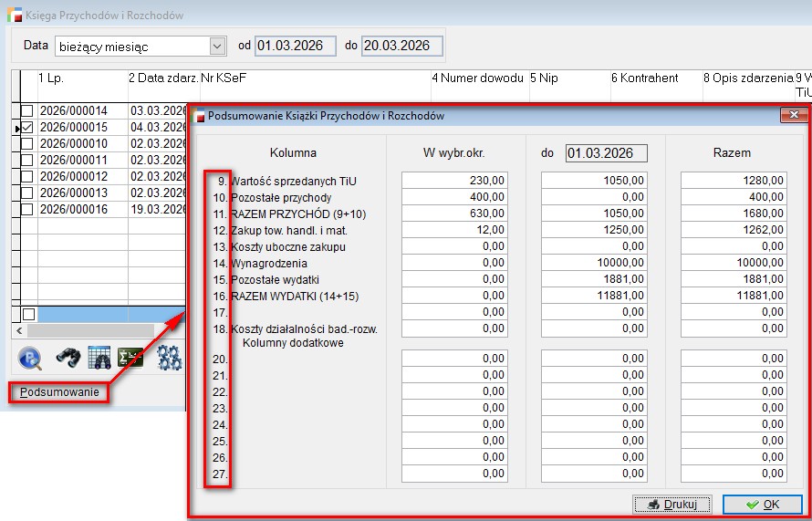Click the horizontal scrollbar left arrow
This screenshot has width=812, height=521.
[17, 330]
